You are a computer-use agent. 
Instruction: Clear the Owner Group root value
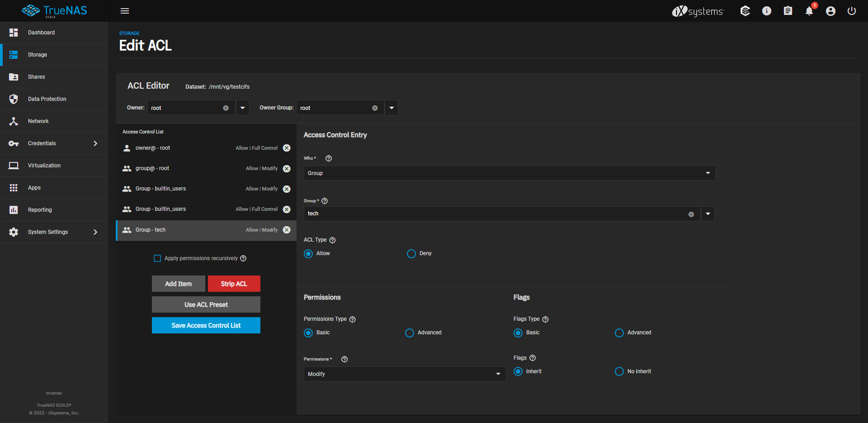pyautogui.click(x=375, y=108)
